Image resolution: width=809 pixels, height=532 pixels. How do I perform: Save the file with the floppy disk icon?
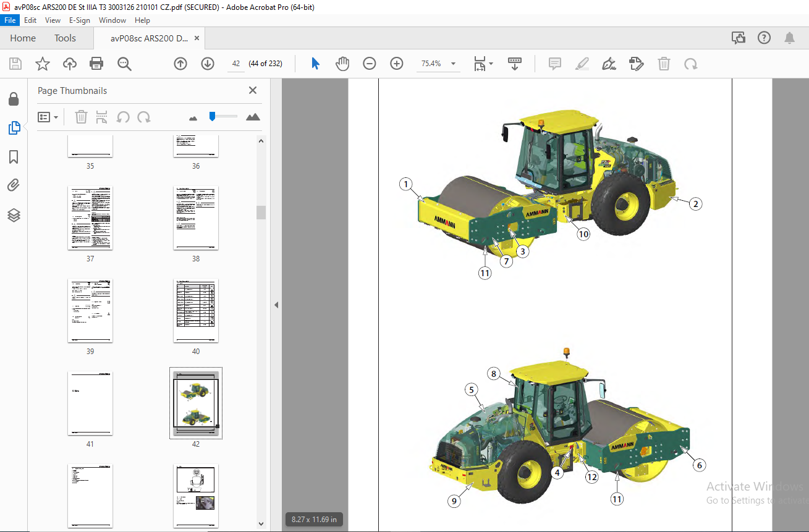click(x=15, y=64)
